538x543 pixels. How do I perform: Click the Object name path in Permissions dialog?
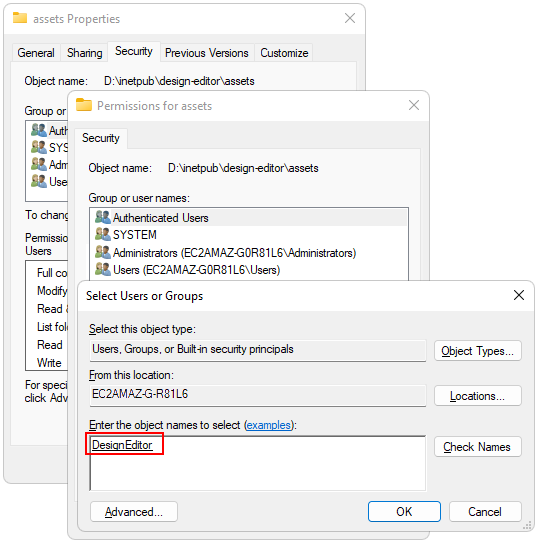point(243,168)
